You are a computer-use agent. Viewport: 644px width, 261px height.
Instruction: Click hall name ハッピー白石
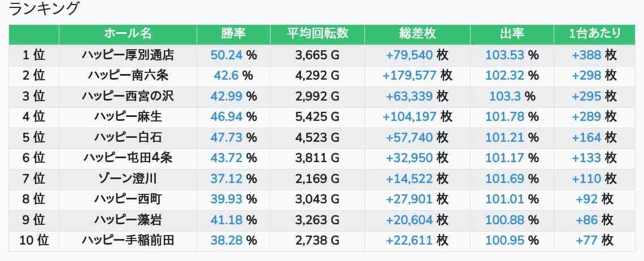tap(128, 137)
